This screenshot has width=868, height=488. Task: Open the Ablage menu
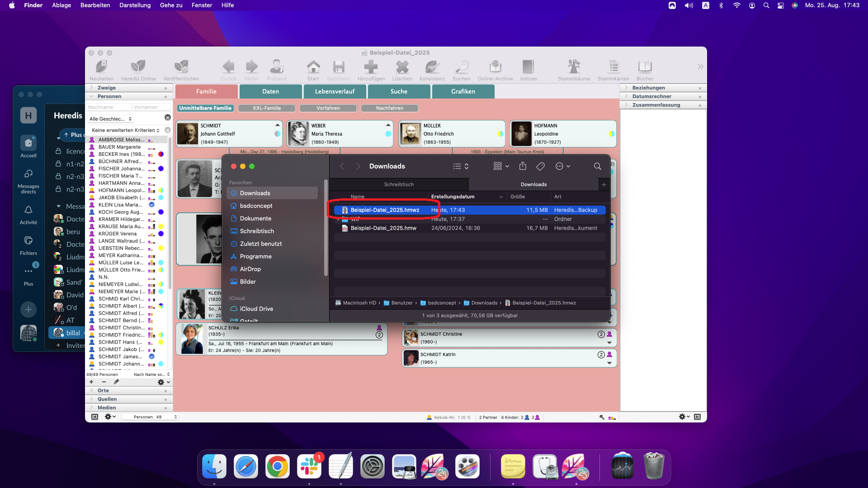61,5
